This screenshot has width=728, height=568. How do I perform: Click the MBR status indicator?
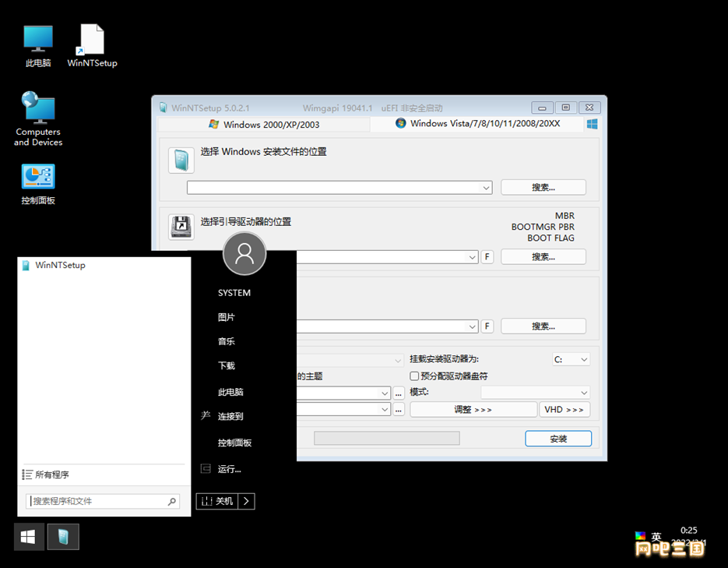[564, 216]
